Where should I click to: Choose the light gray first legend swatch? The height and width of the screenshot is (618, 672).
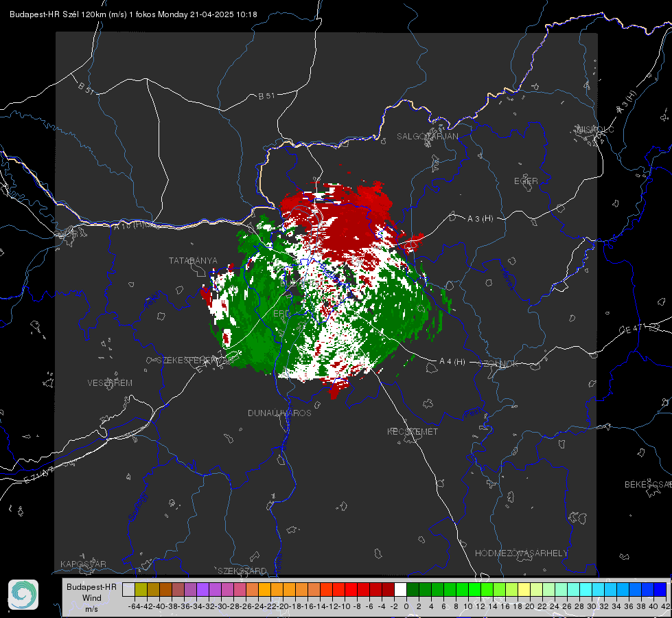[x=128, y=589]
